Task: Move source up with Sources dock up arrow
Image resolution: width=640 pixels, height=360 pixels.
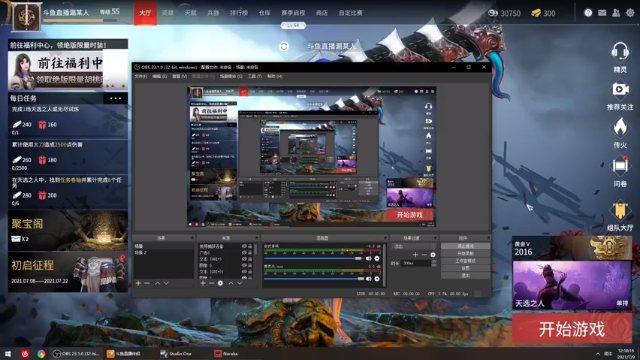Action: pyautogui.click(x=231, y=283)
